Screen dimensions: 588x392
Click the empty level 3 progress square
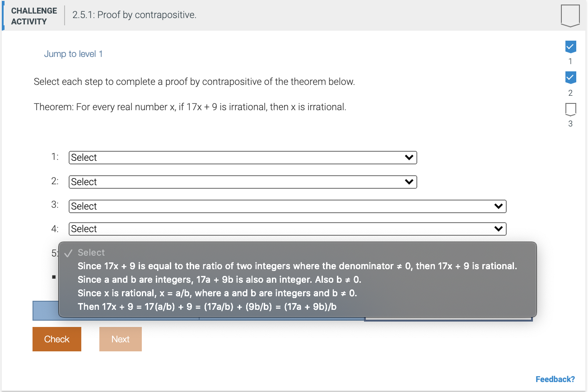point(570,109)
